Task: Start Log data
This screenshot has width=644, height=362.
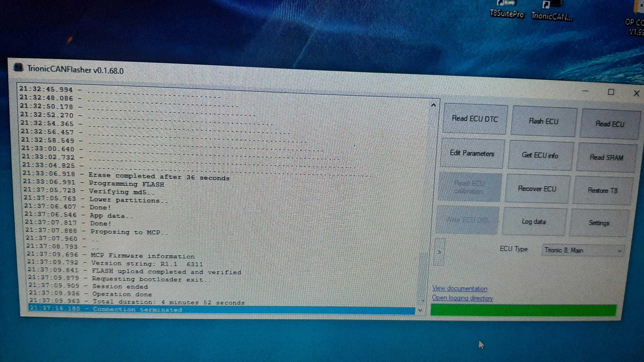Action: pyautogui.click(x=534, y=222)
